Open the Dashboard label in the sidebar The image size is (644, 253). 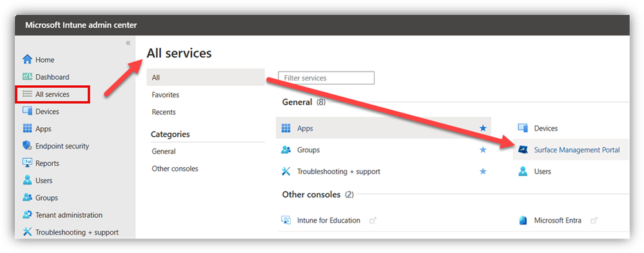(x=52, y=77)
